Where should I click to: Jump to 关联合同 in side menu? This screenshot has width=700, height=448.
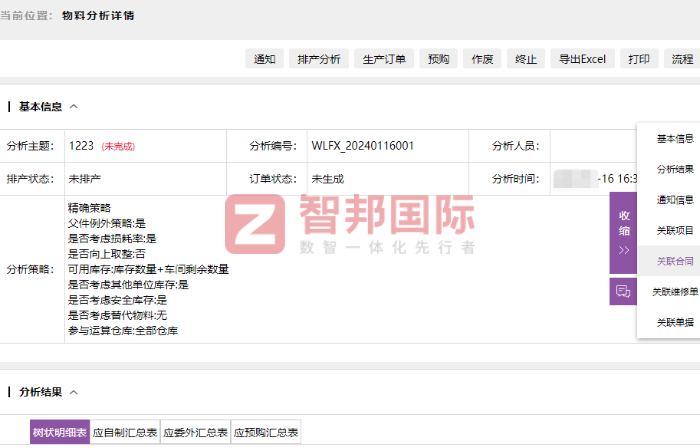click(674, 261)
